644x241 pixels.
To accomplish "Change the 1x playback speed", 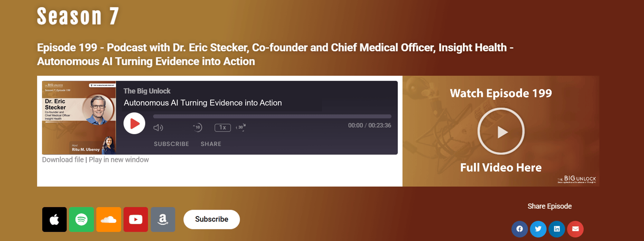I will tap(223, 128).
